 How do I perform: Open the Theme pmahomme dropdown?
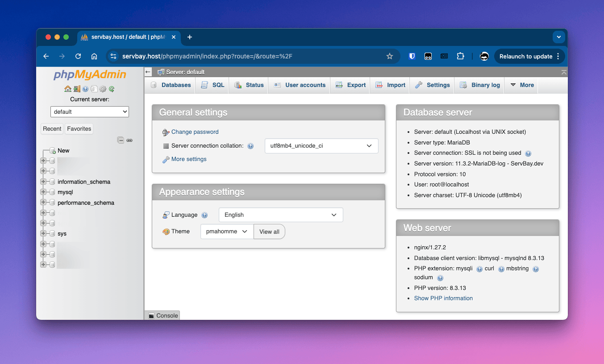coord(226,232)
